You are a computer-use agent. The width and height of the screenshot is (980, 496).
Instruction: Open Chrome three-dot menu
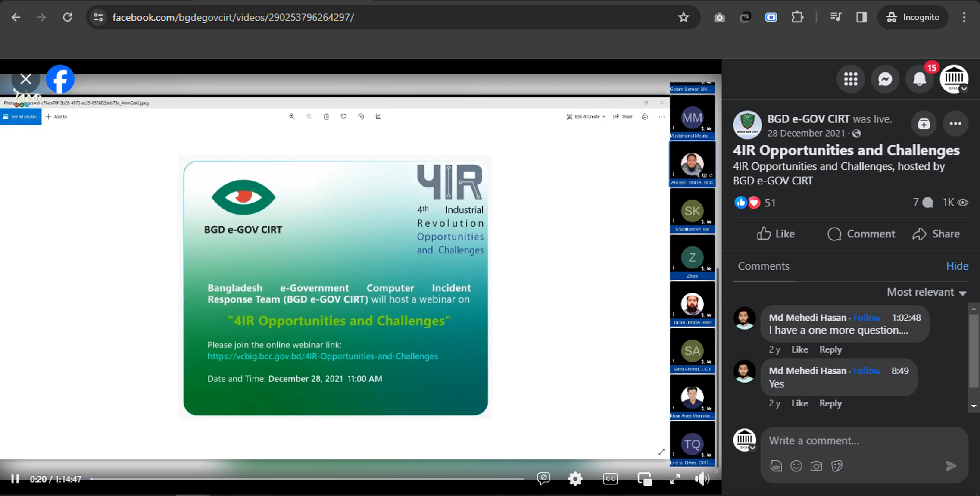pos(964,17)
